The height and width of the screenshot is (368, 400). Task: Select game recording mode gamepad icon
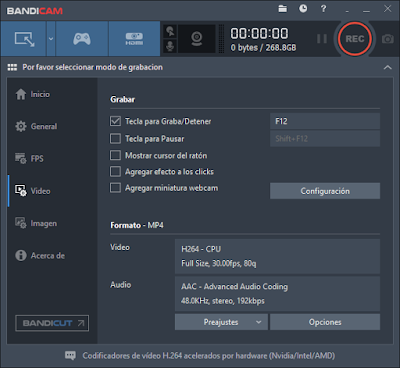point(82,39)
